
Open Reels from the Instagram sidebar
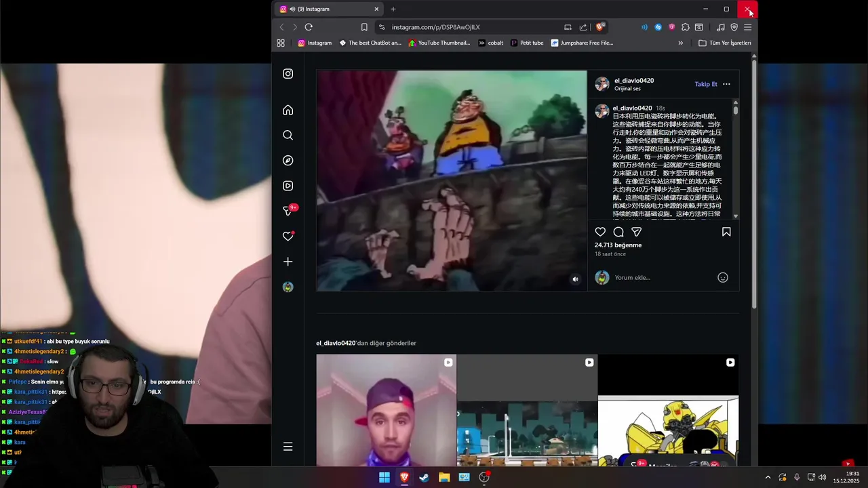pos(288,186)
